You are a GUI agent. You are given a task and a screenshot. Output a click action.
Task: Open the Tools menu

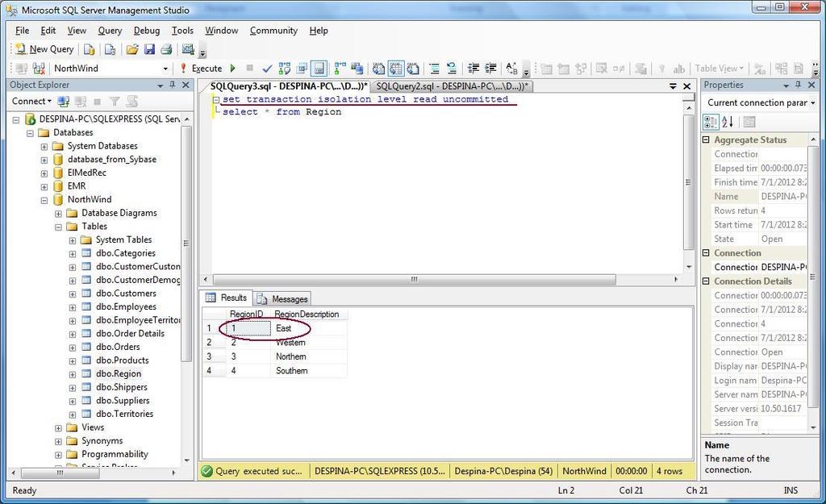(x=182, y=31)
